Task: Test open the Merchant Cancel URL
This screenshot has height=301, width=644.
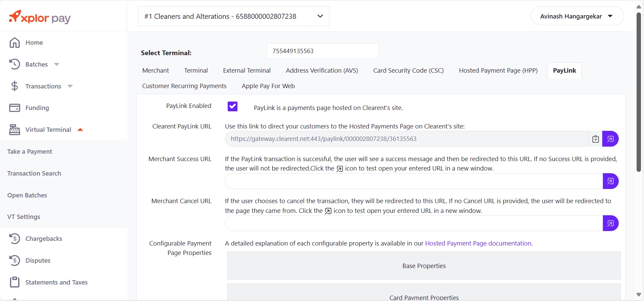Action: click(x=610, y=223)
